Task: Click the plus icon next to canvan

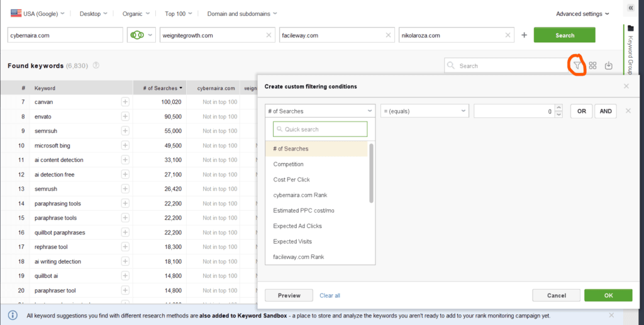Action: pyautogui.click(x=125, y=101)
